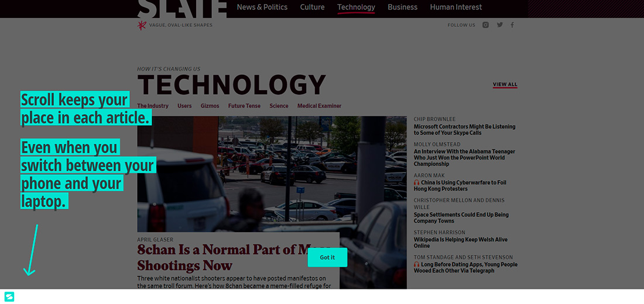Viewport: 644px width, 304px height.
Task: Click the Slate logo in header
Action: click(181, 8)
